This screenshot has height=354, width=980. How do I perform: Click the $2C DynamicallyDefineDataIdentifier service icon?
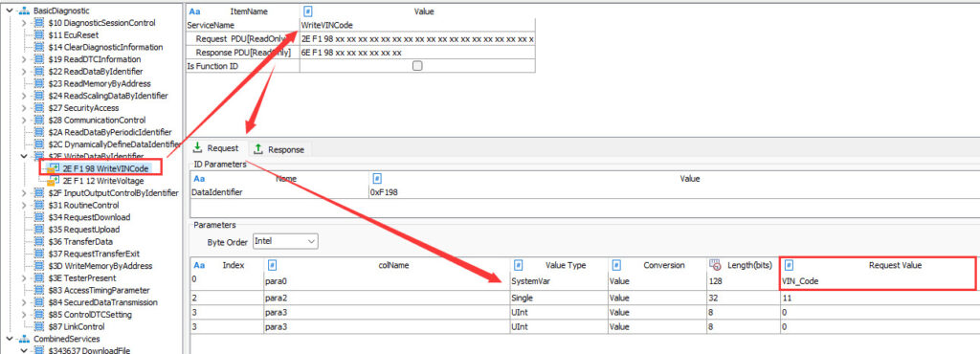click(x=38, y=144)
